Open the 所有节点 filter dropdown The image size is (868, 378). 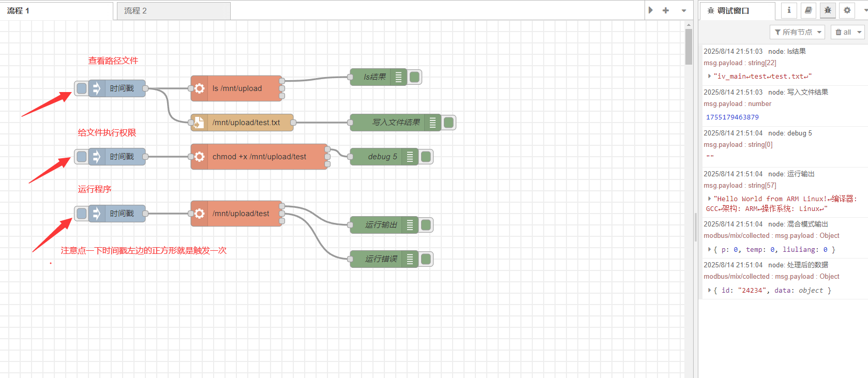797,32
